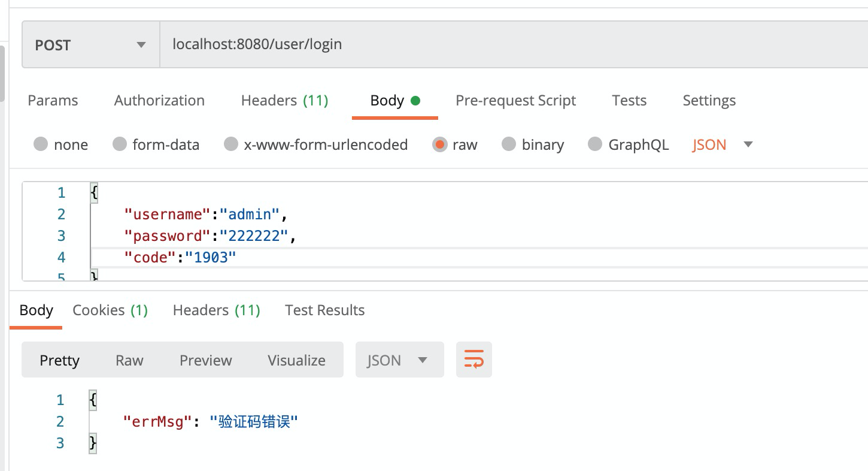Go to Pre-request Script tab
Viewport: 868px width, 471px height.
(515, 100)
